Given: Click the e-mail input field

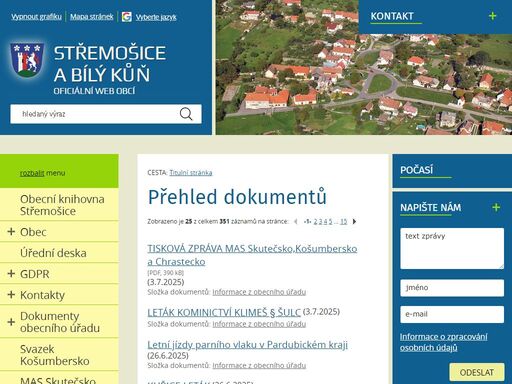Looking at the screenshot, I should [x=452, y=314].
